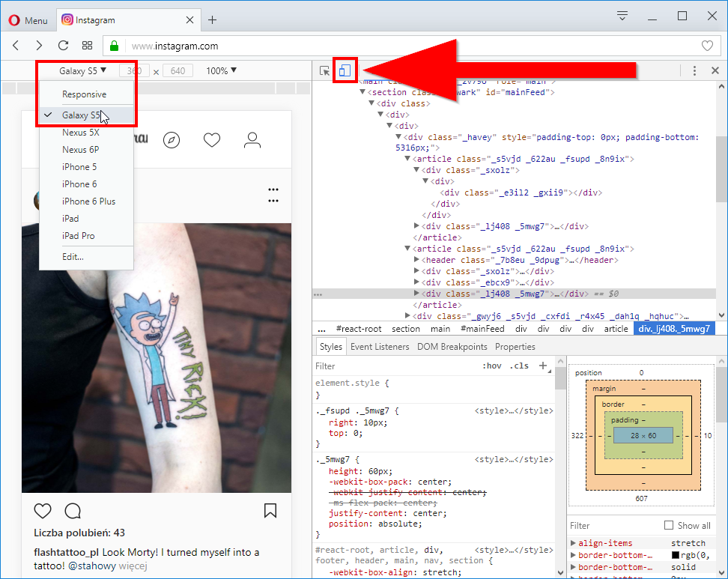Click black border-bottom color swatch
This screenshot has width=728, height=579.
(676, 555)
